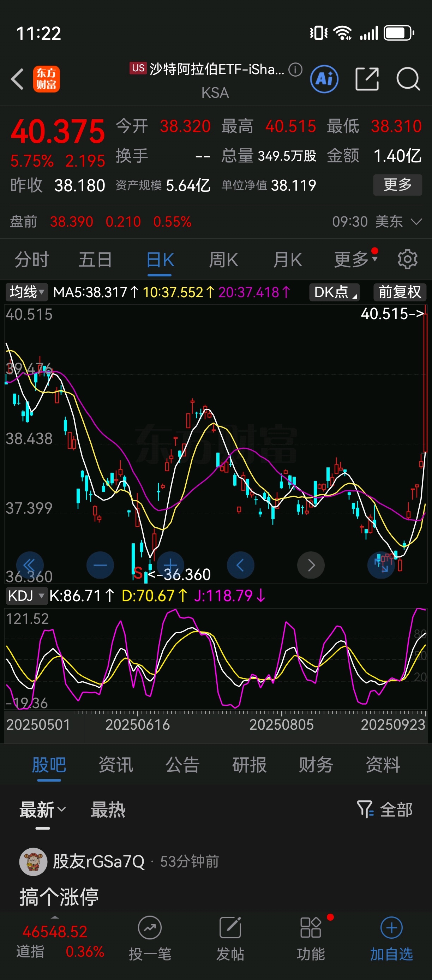Open the KDJ indicator dropdown
432x980 pixels.
(x=26, y=596)
